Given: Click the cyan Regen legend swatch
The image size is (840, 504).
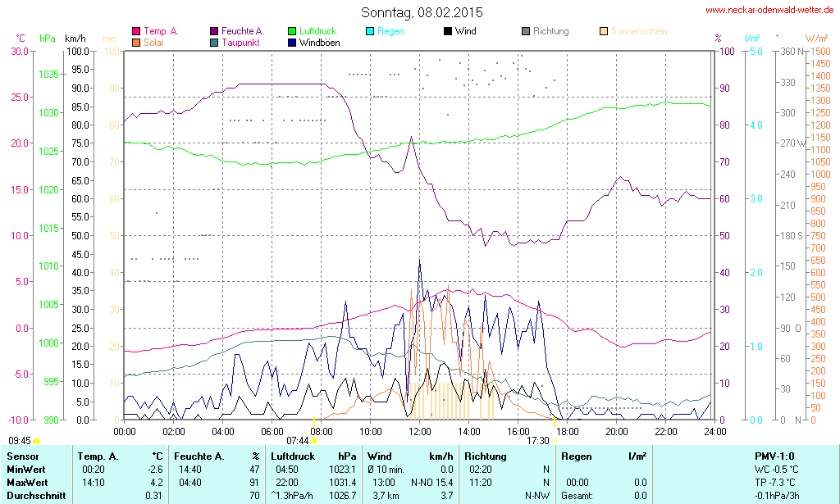Looking at the screenshot, I should pyautogui.click(x=369, y=31).
